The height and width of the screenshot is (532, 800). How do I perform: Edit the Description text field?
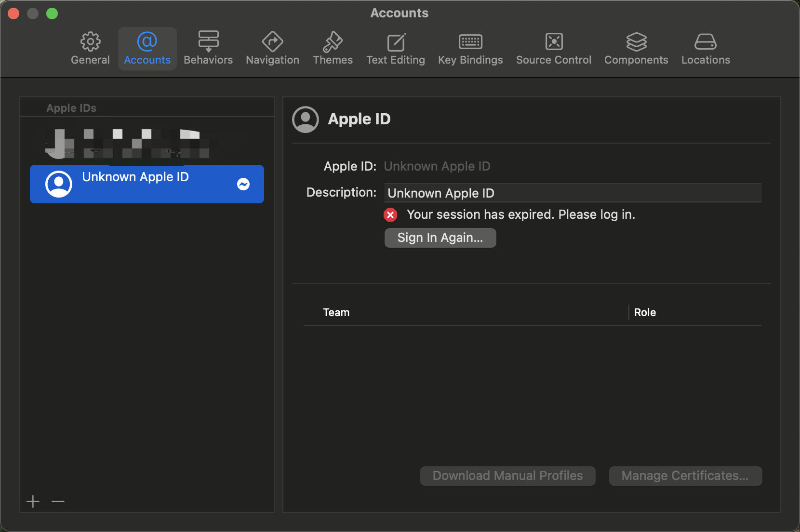(x=573, y=193)
